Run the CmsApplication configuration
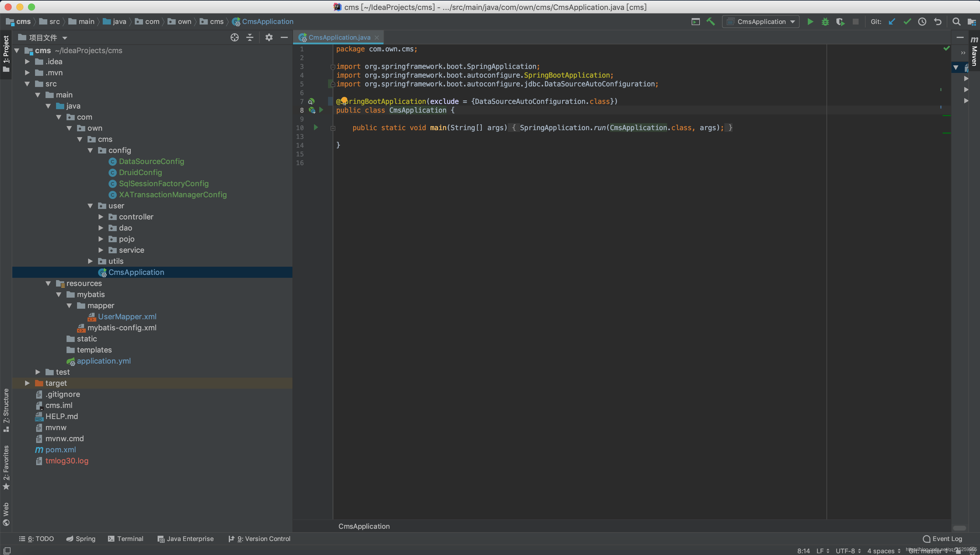 (810, 22)
